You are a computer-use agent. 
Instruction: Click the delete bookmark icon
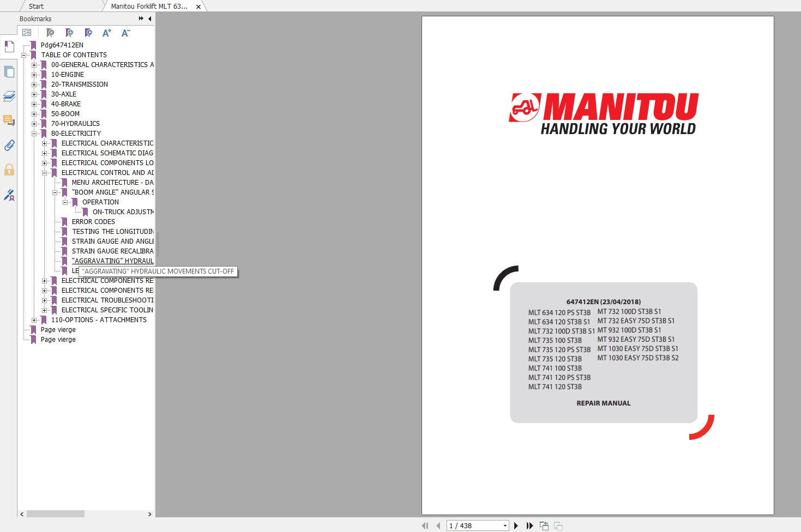(x=50, y=33)
